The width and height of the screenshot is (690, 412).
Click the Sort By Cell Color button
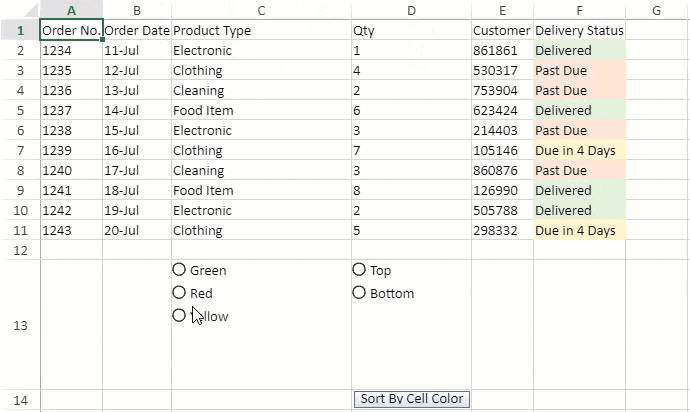pyautogui.click(x=412, y=399)
